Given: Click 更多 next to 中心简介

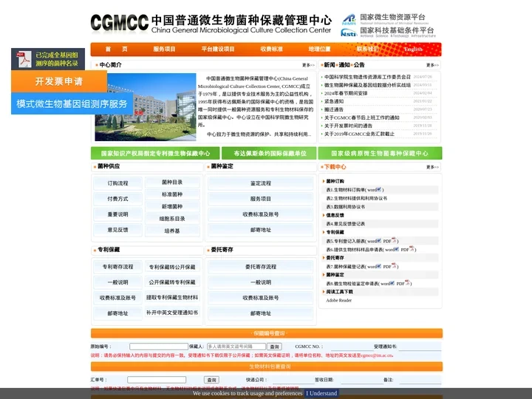Looking at the screenshot, I should [308, 65].
